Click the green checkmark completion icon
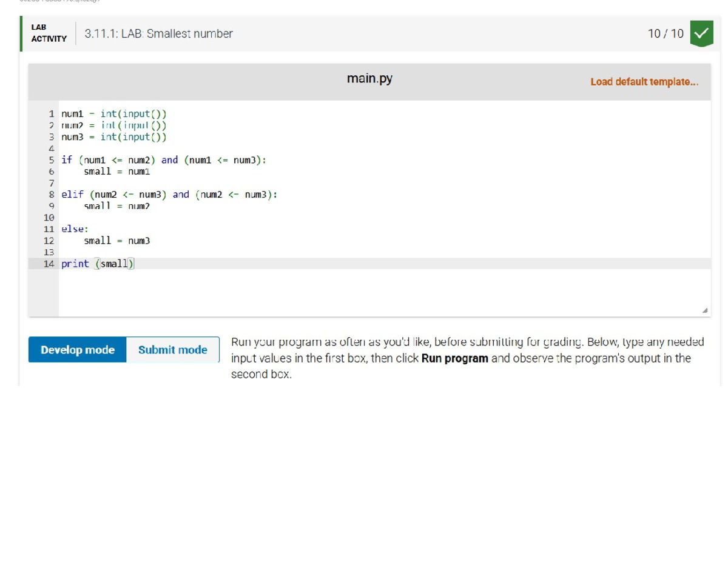728x562 pixels. tap(702, 34)
